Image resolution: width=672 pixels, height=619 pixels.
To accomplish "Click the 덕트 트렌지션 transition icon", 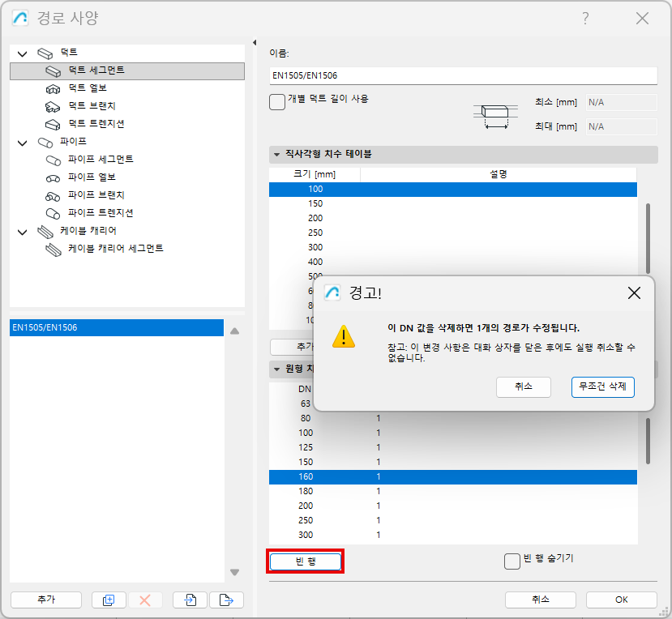I will click(53, 125).
